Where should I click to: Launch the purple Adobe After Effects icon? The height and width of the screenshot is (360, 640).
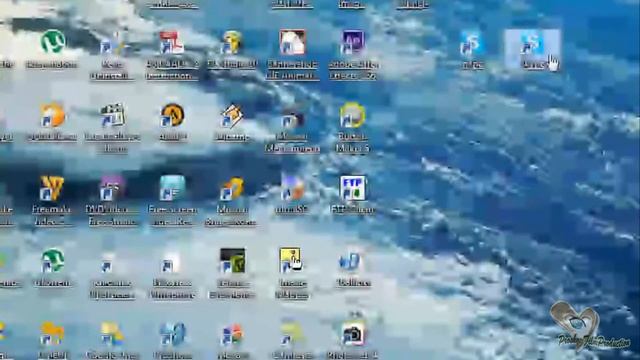point(353,42)
